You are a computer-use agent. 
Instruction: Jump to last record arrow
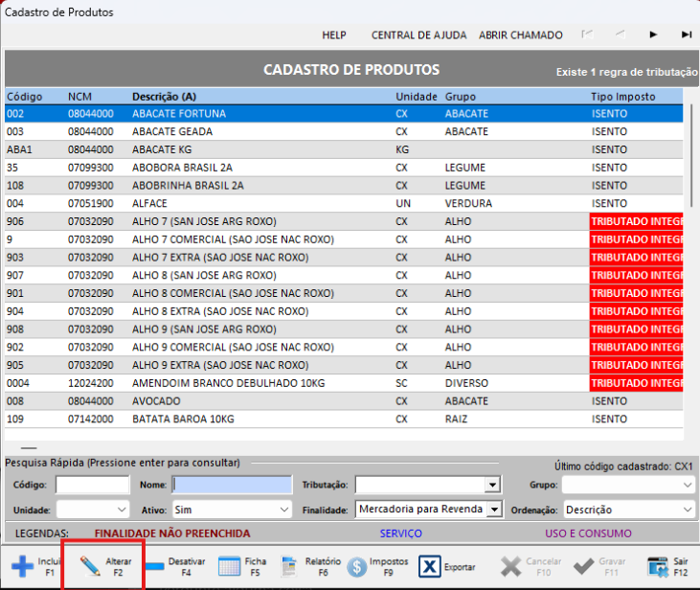[686, 34]
